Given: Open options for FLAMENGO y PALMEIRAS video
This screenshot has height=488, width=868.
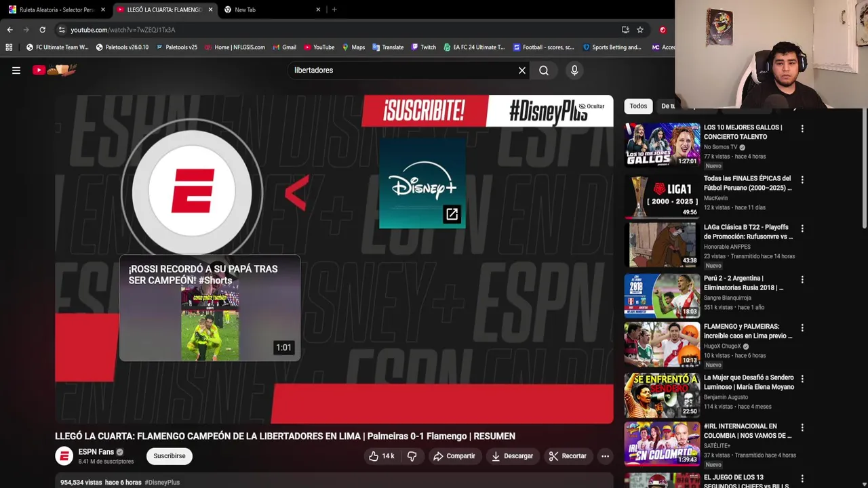Looking at the screenshot, I should (x=802, y=328).
